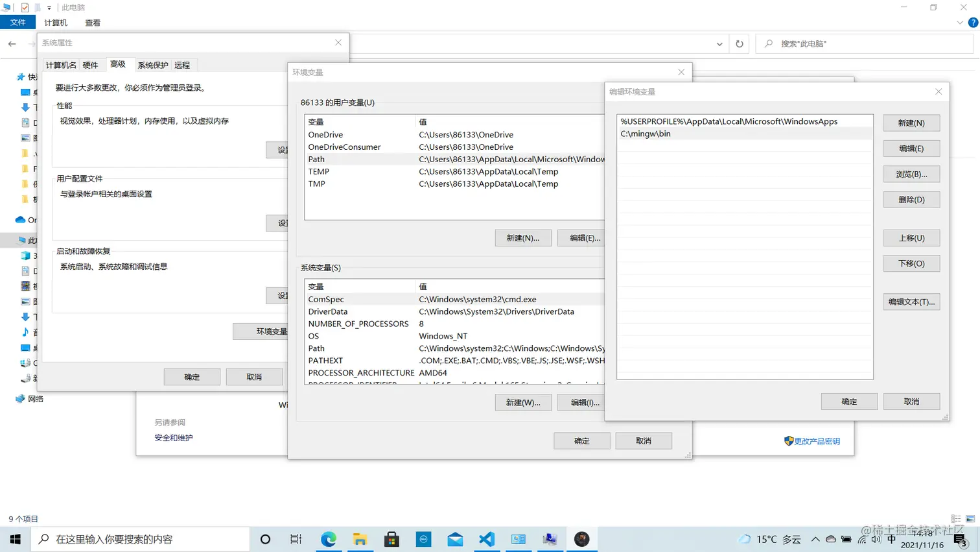Open Cortana circle icon on taskbar
The image size is (980, 552).
click(x=265, y=539)
